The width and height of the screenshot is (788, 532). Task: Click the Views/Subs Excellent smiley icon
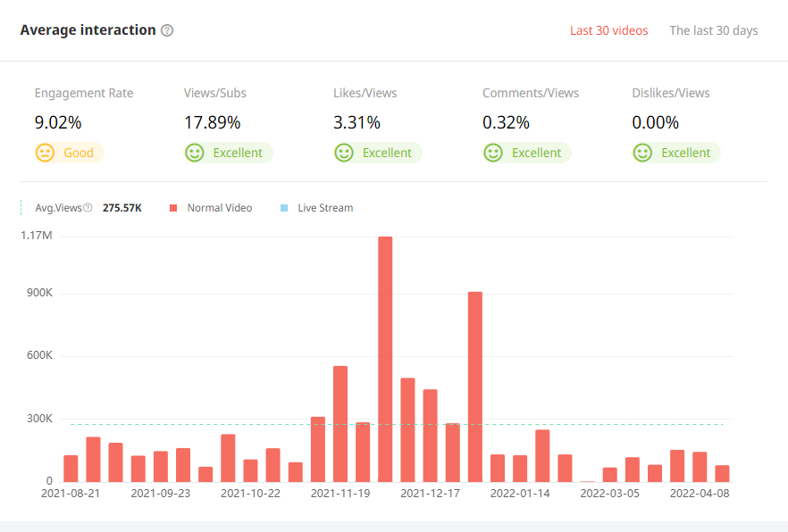194,153
